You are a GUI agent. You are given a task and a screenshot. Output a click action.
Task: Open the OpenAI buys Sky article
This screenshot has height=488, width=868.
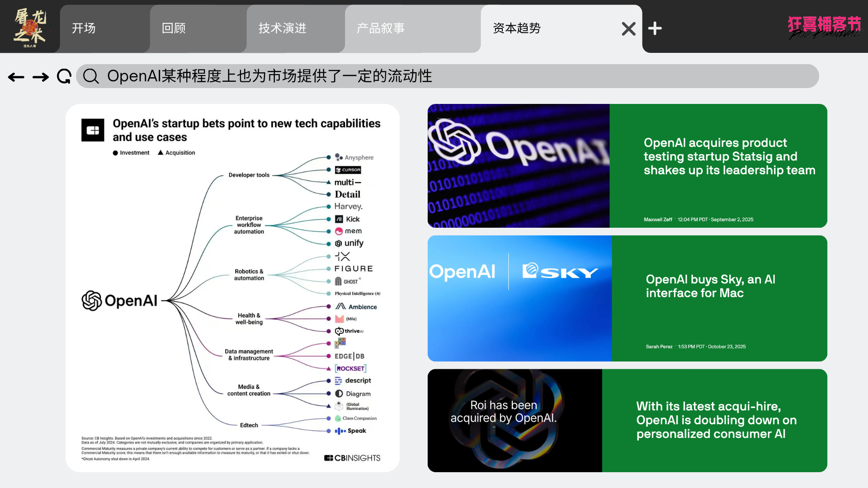pyautogui.click(x=710, y=286)
